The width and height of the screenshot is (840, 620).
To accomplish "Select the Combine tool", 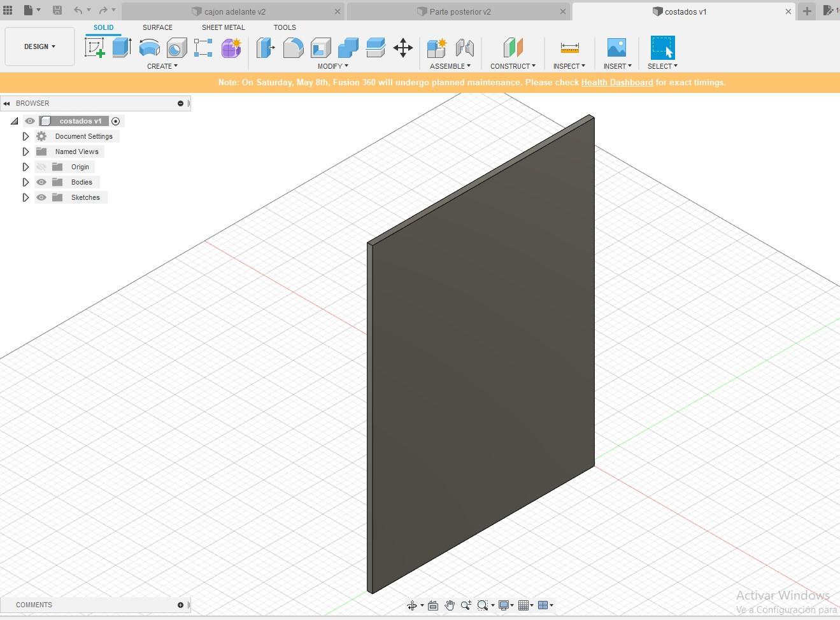I will click(348, 48).
